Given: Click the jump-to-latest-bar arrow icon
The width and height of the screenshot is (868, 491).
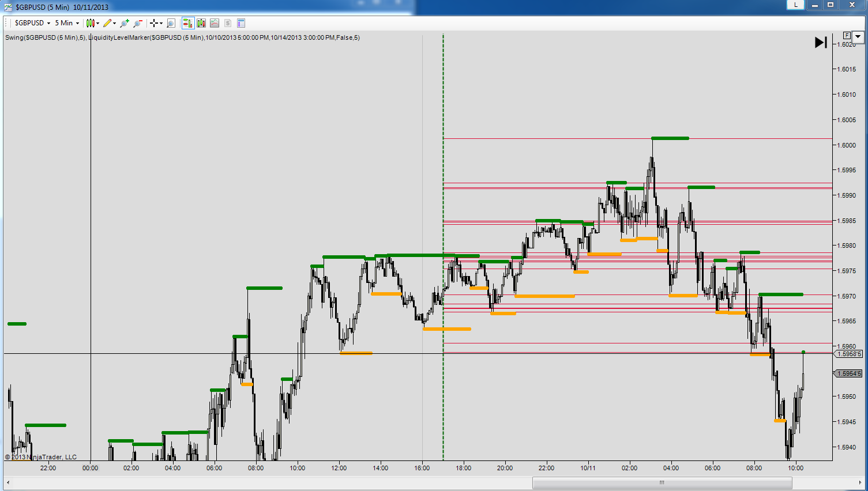Looking at the screenshot, I should click(821, 42).
